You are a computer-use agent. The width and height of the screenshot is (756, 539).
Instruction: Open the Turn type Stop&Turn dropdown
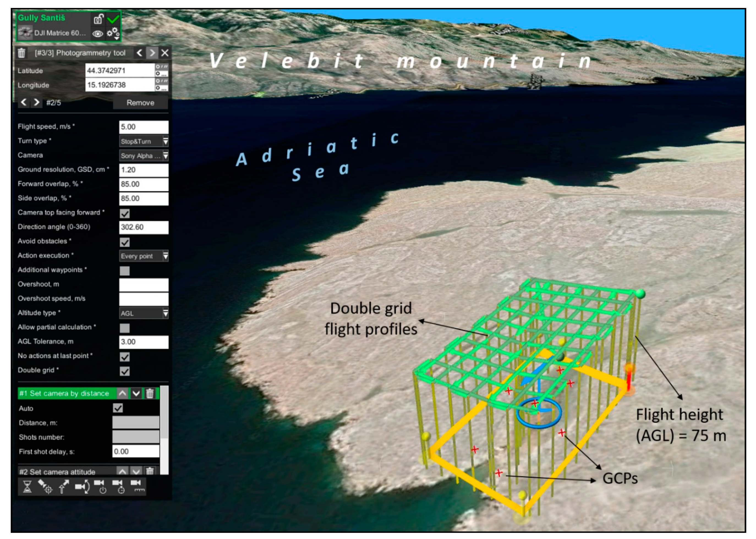coord(144,141)
